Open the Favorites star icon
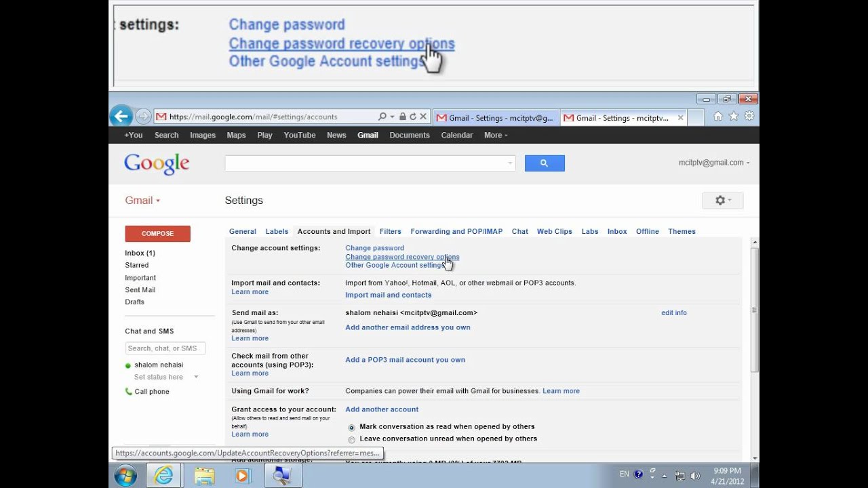This screenshot has width=868, height=488. click(734, 117)
